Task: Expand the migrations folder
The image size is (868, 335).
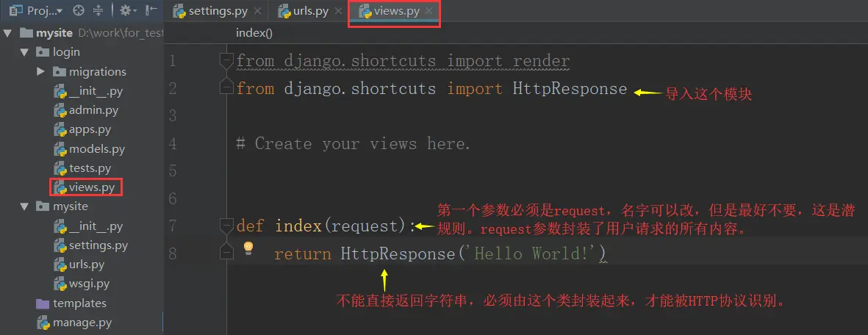Action: [x=40, y=71]
